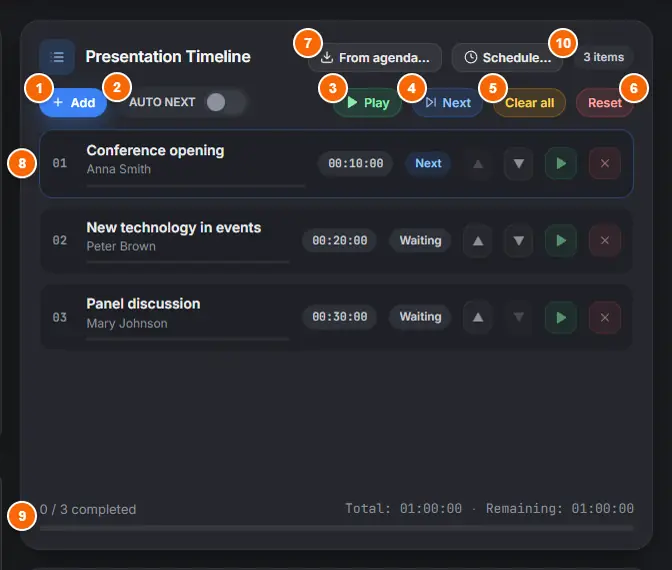The width and height of the screenshot is (672, 570).
Task: Click the 3 items counter badge
Action: tap(603, 57)
